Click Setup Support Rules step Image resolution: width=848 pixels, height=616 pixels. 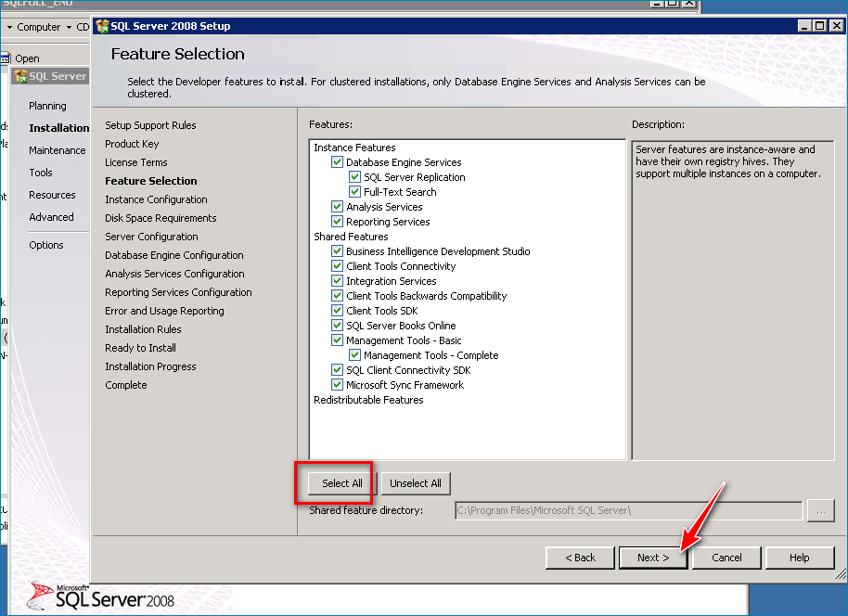[x=150, y=125]
